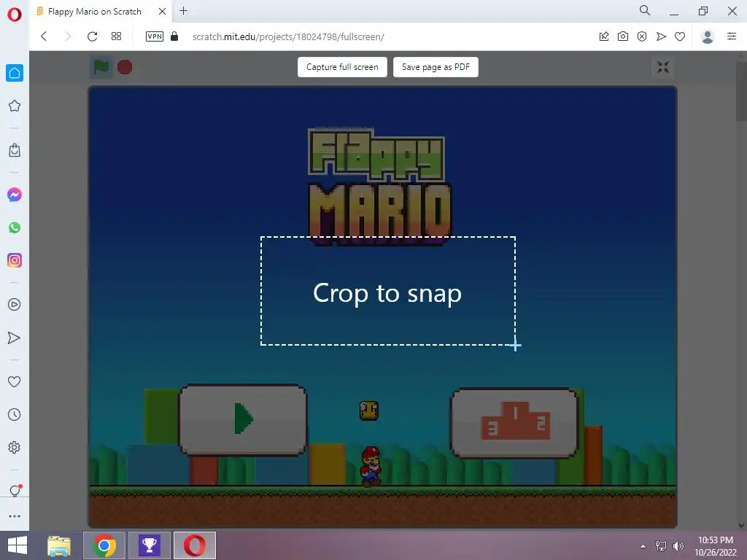This screenshot has width=747, height=560.
Task: Open volume speaker tray icon
Action: 678,546
